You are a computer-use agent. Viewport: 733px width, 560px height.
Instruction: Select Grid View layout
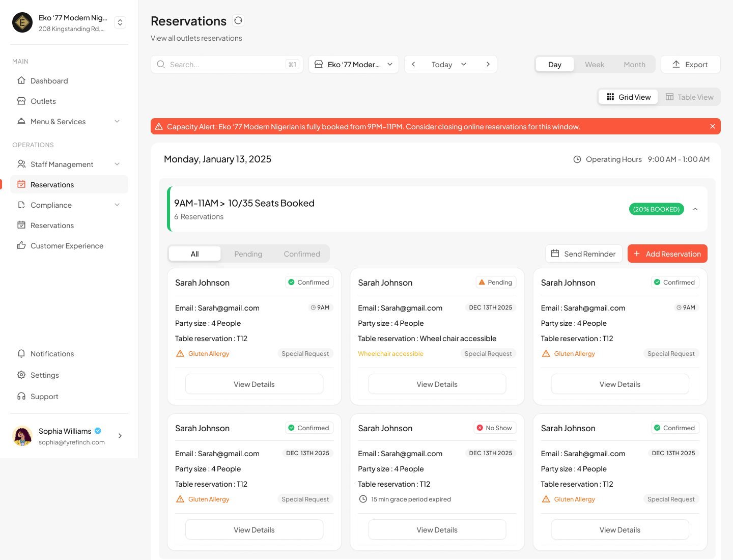coord(629,97)
